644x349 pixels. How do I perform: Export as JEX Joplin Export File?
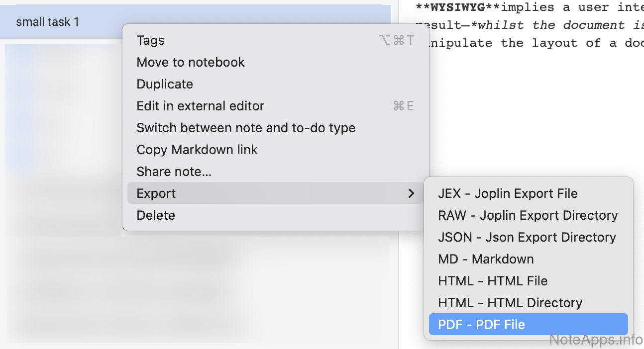click(x=508, y=194)
